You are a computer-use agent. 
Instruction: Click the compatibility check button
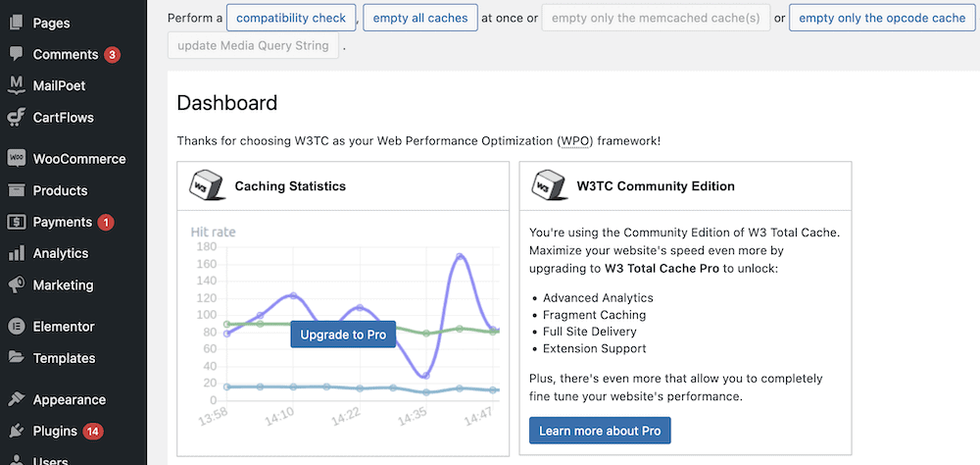(291, 18)
